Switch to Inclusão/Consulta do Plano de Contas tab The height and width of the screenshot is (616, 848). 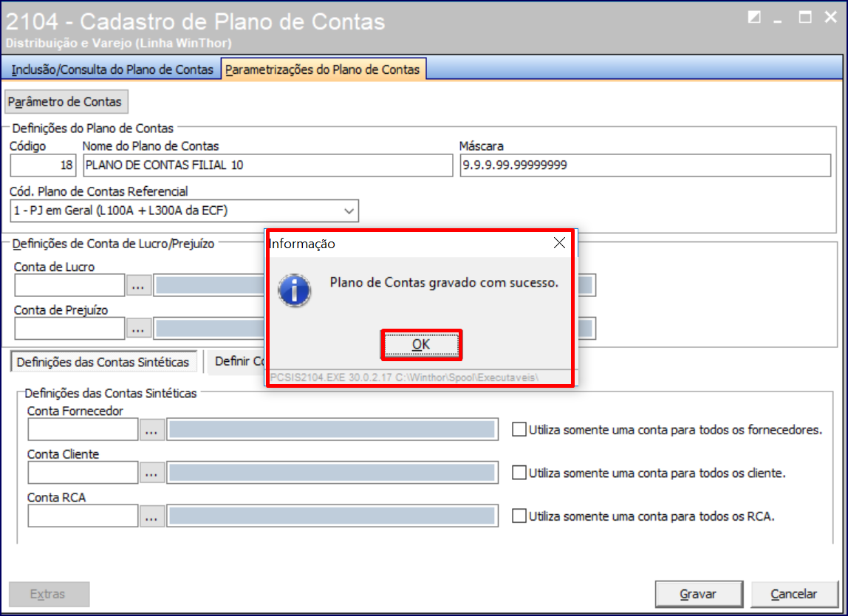click(112, 69)
